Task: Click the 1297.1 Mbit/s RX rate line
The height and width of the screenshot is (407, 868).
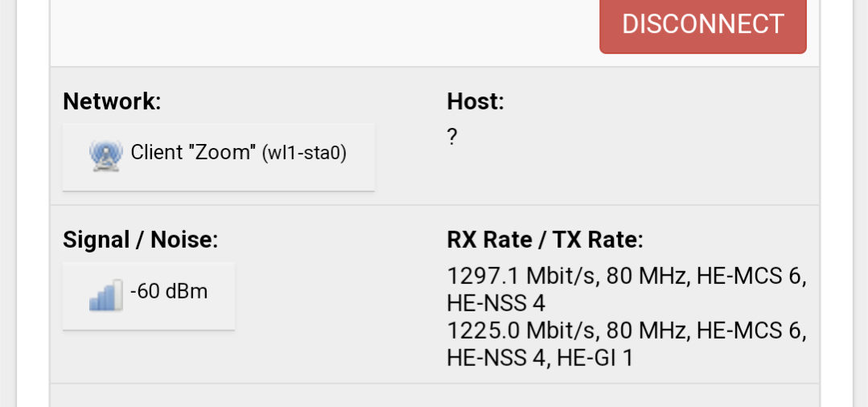Action: (626, 276)
